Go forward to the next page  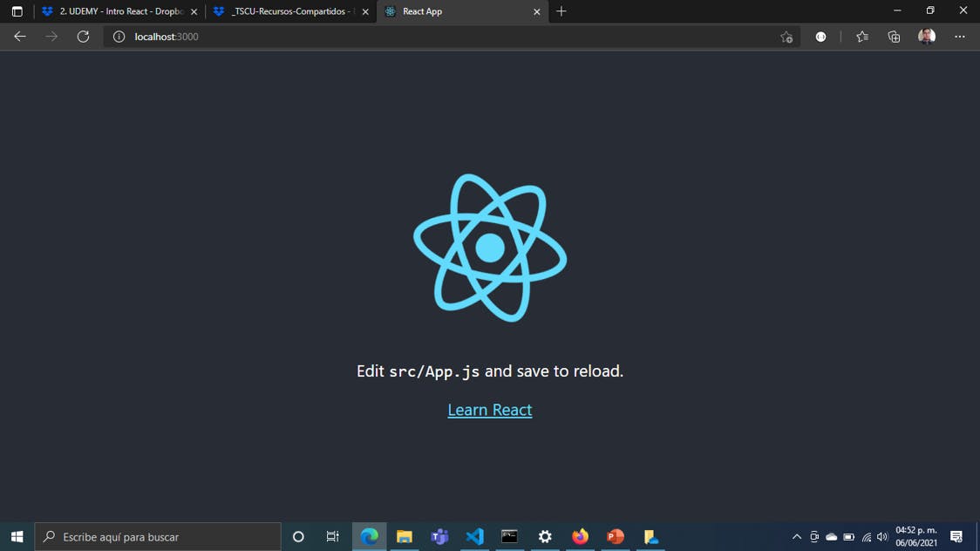(51, 37)
